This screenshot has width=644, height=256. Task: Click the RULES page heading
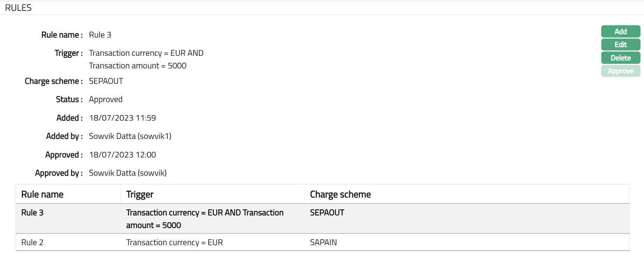pos(18,8)
